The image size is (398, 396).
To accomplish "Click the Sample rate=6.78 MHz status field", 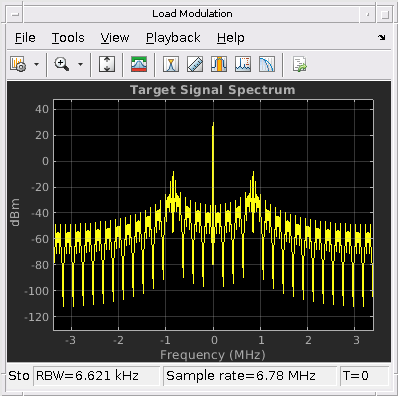I will pyautogui.click(x=250, y=376).
